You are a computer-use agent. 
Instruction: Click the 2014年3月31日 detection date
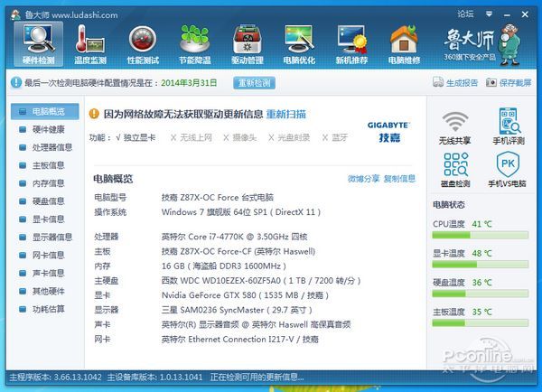[189, 83]
